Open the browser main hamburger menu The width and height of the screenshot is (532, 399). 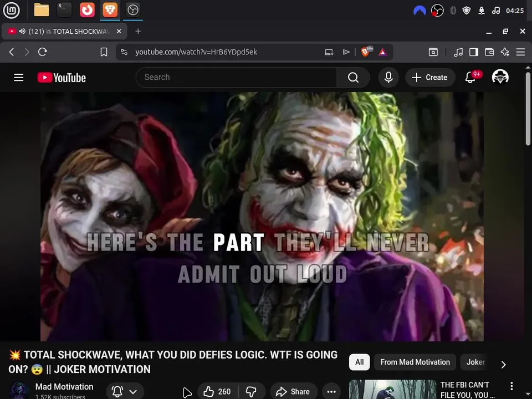tap(520, 52)
